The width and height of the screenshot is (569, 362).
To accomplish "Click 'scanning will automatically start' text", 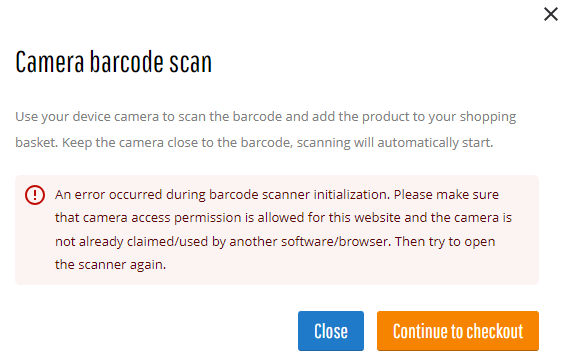I will tap(394, 143).
